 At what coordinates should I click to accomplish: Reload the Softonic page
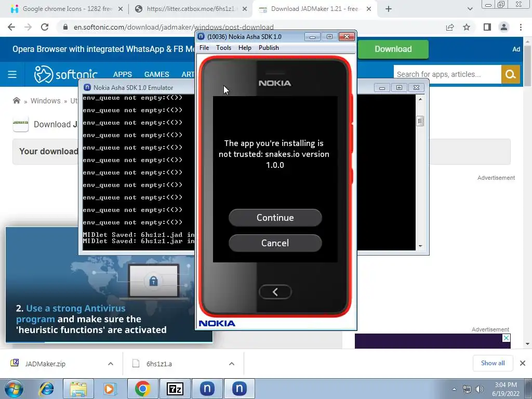45,27
